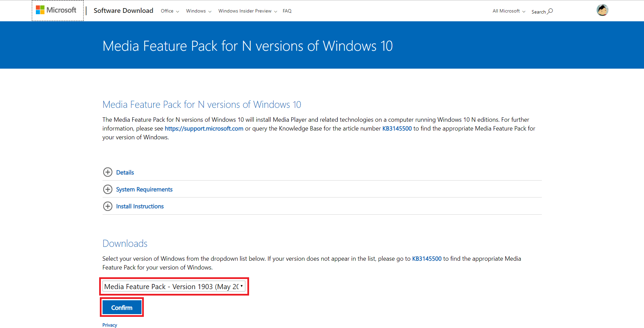Image resolution: width=644 pixels, height=328 pixels.
Task: Open the Privacy link
Action: click(110, 325)
